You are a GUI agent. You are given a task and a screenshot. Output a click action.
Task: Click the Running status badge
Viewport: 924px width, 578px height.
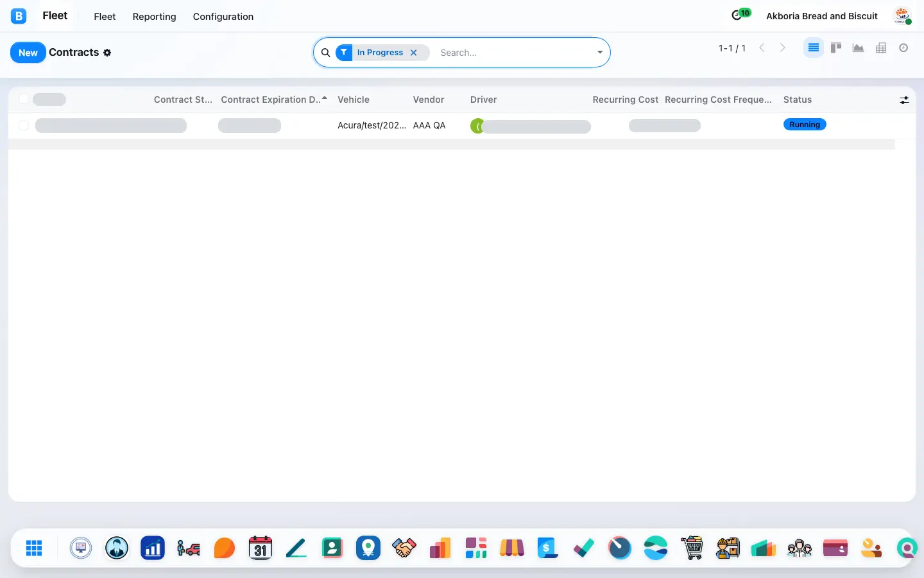coord(805,125)
